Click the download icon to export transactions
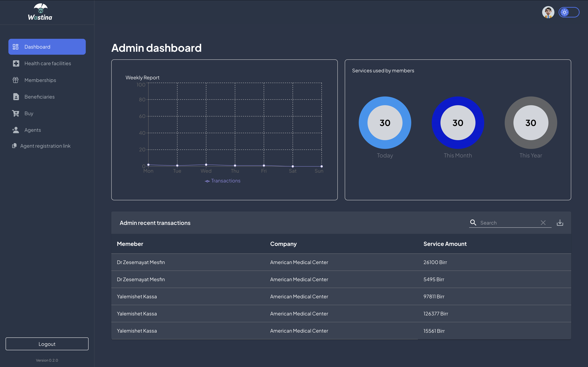 pyautogui.click(x=560, y=223)
